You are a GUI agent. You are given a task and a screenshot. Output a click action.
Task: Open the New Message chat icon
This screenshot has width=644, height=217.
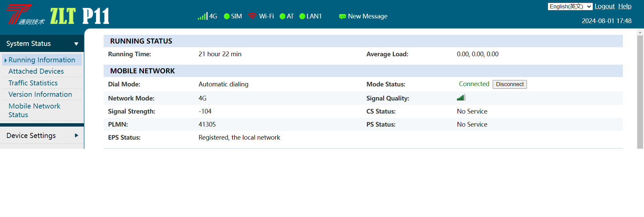coord(342,16)
